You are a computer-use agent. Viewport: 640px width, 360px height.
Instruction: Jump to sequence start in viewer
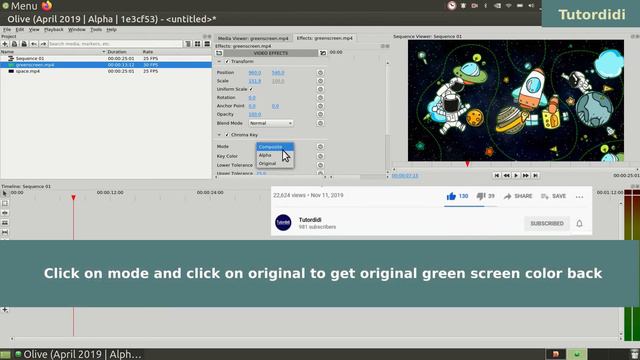click(497, 176)
